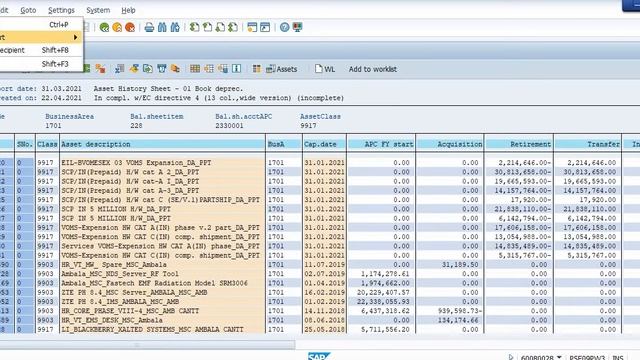Click the Asset description column header

[x=162, y=144]
